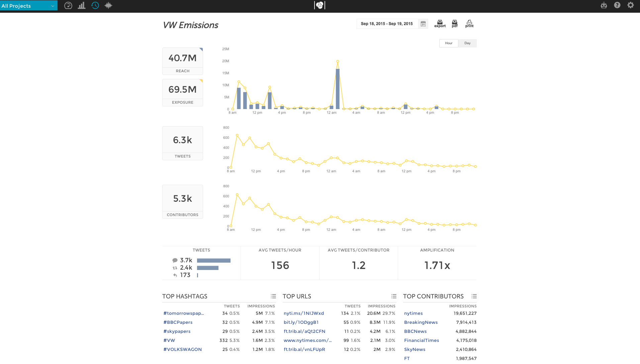Open the audio waveform icon
640x364 pixels.
[x=108, y=5]
